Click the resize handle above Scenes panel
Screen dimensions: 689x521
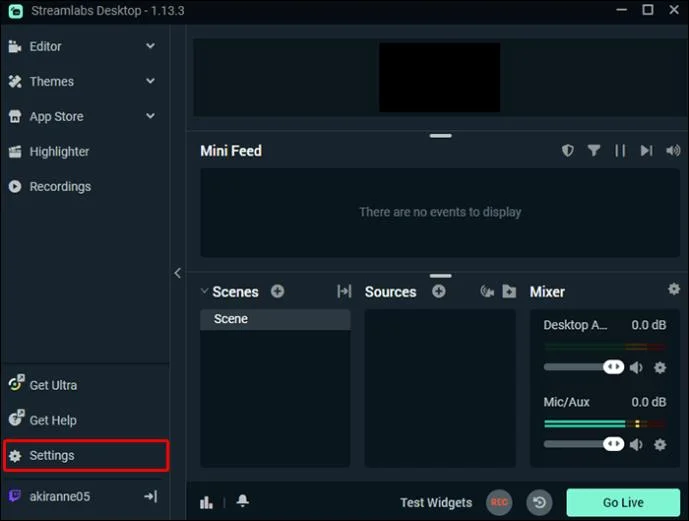pyautogui.click(x=441, y=276)
